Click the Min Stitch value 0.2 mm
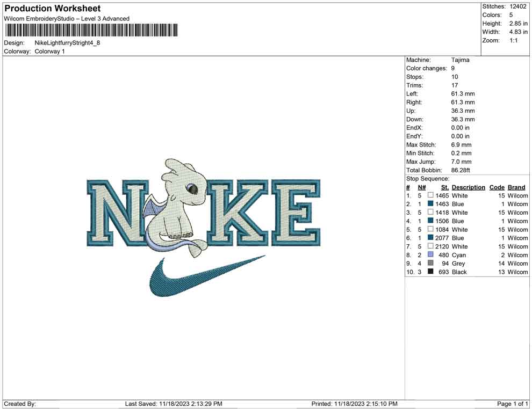The image size is (532, 409). [462, 153]
